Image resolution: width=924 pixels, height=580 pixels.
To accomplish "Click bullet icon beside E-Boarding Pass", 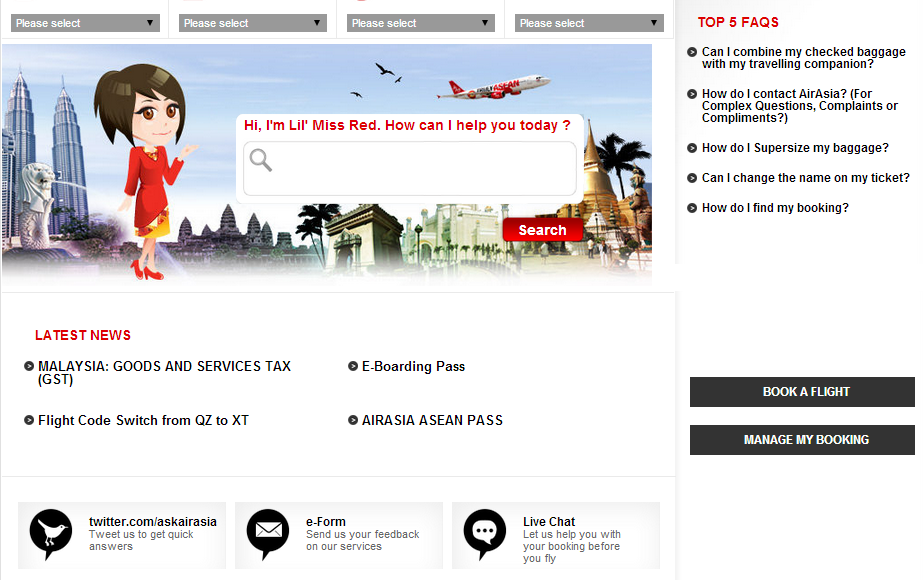I will tap(353, 366).
